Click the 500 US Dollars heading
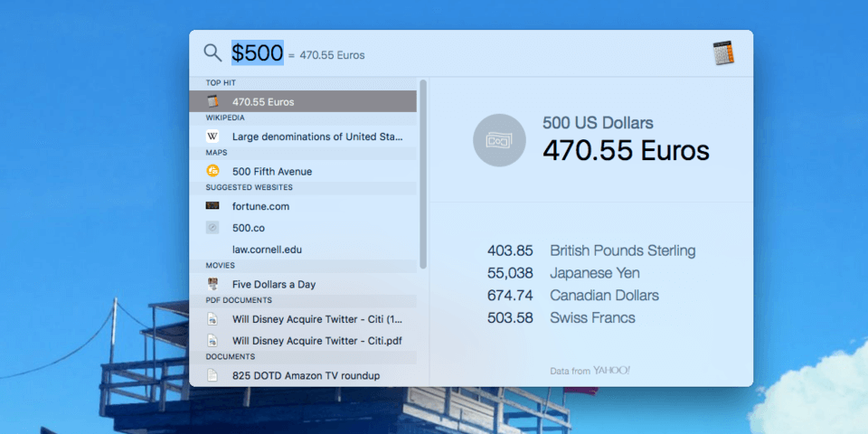 (x=598, y=123)
